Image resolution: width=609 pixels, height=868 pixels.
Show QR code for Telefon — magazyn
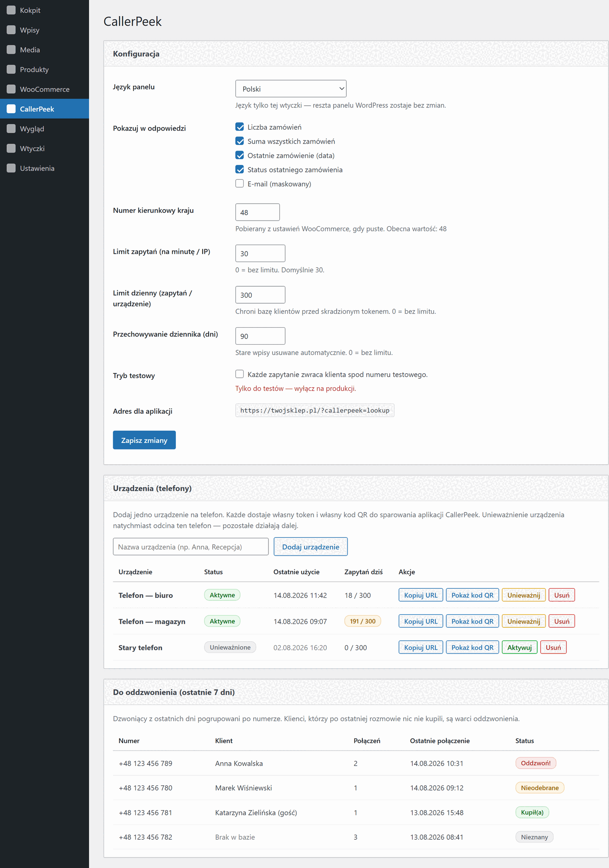(x=472, y=621)
